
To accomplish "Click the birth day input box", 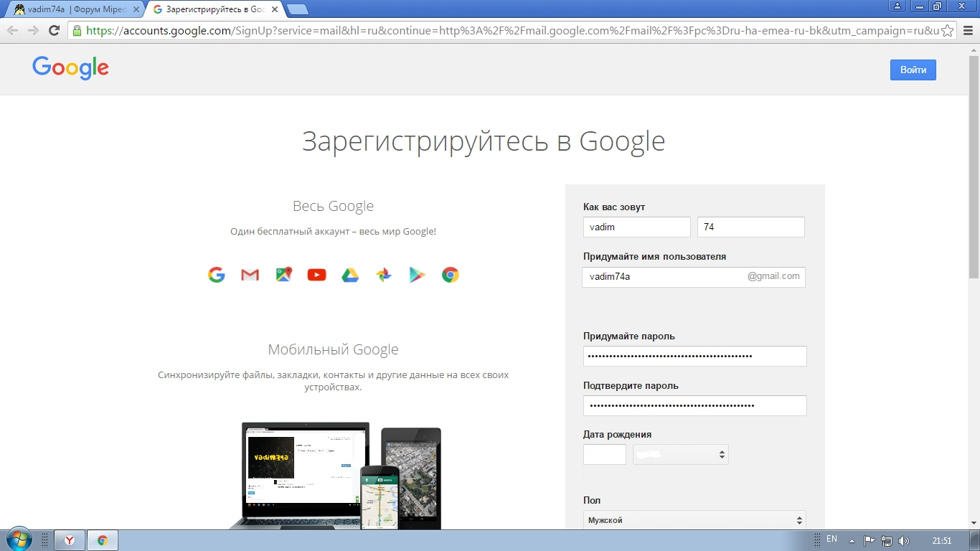I will (x=605, y=454).
